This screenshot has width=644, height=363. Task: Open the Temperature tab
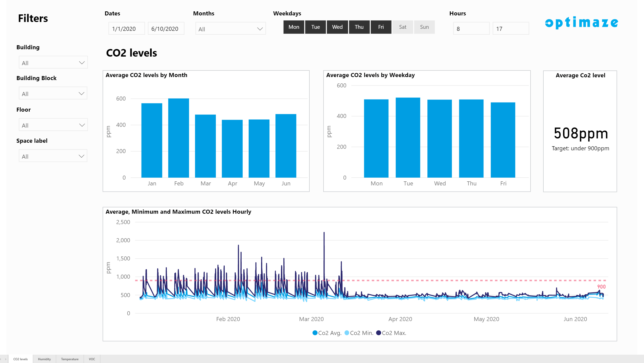point(70,359)
